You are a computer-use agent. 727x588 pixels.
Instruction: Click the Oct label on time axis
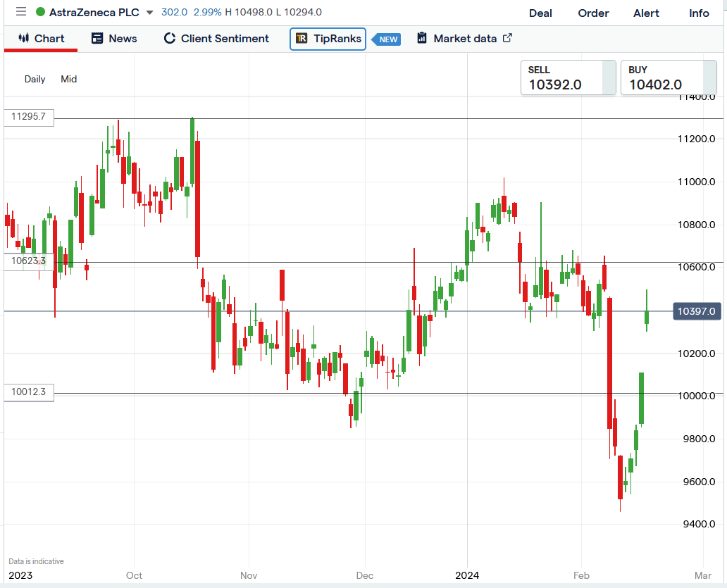(x=134, y=575)
